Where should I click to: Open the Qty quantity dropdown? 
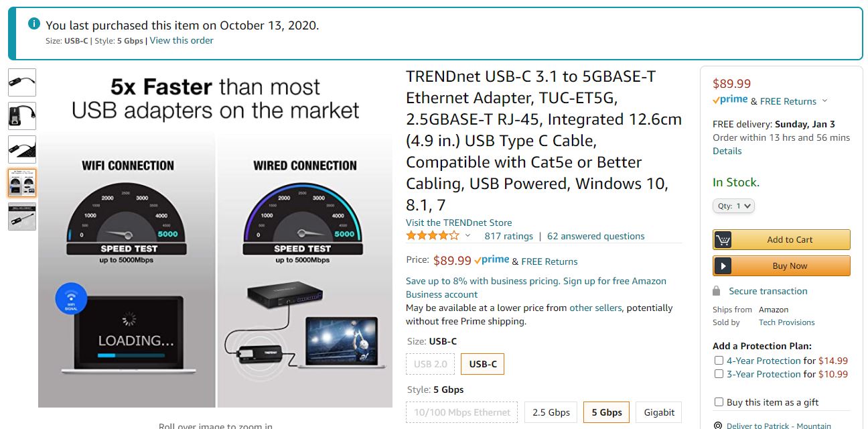(733, 206)
